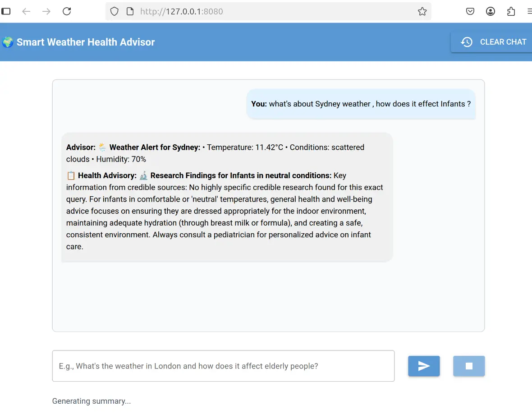Click the 'Generating summary...' status text

coord(91,401)
